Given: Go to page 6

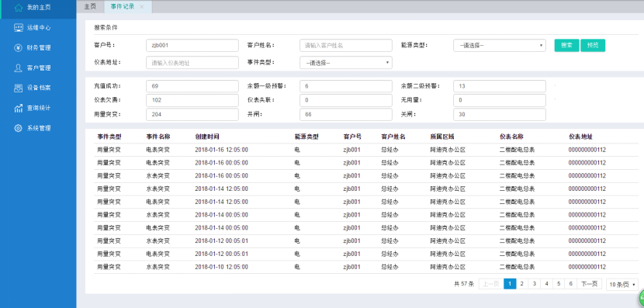Looking at the screenshot, I should [571, 284].
